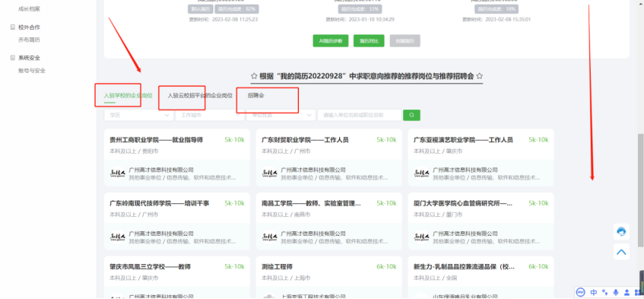This screenshot has width=644, height=299.
Task: Focus the company or position name search field
Action: 360,115
